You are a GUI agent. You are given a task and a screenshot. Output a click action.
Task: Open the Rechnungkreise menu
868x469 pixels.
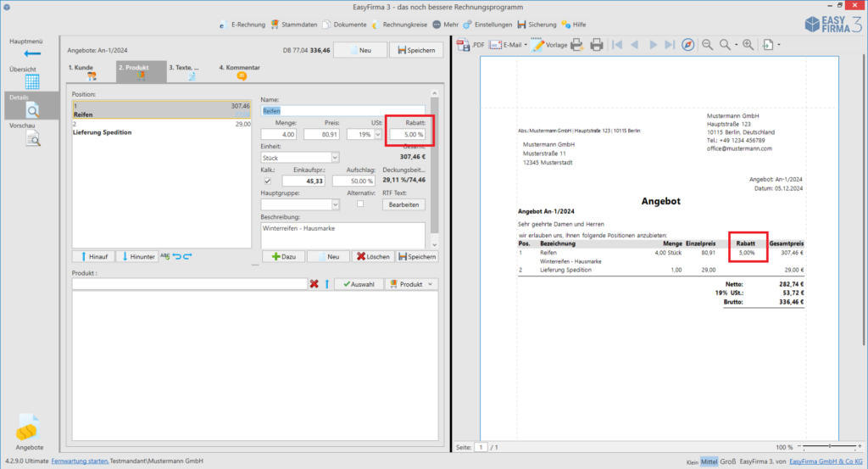399,25
